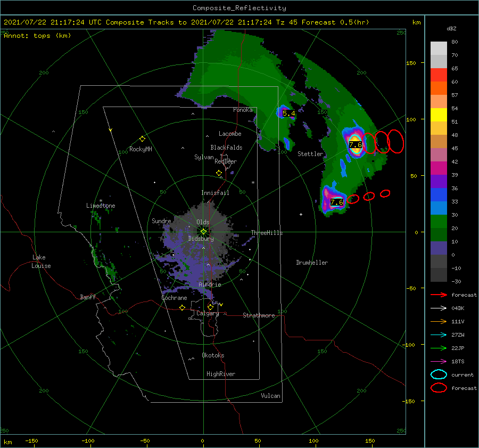Click the cyan current ellipse legend icon

[439, 374]
